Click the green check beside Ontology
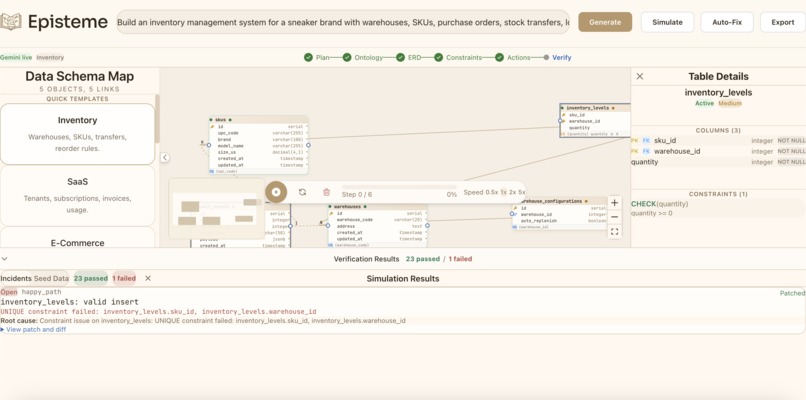The image size is (806, 400). coord(347,58)
